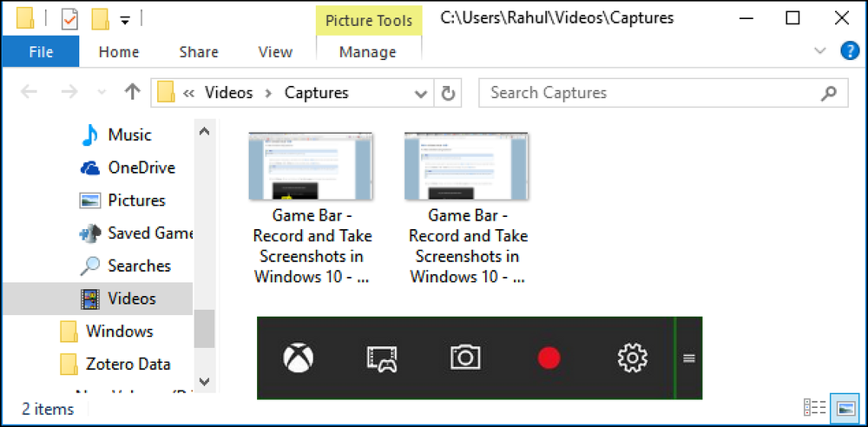The height and width of the screenshot is (427, 868).
Task: Open address bar history dropdown
Action: [421, 93]
